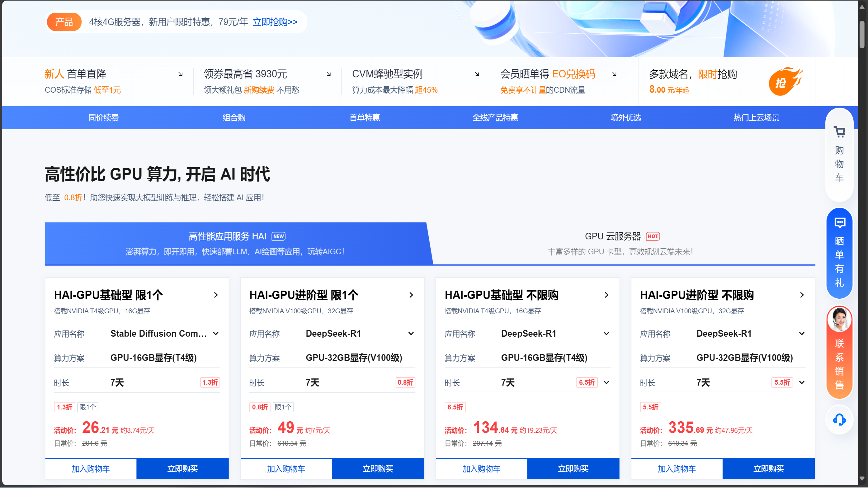Expand Stable Diffusion application name dropdown

[x=216, y=333]
